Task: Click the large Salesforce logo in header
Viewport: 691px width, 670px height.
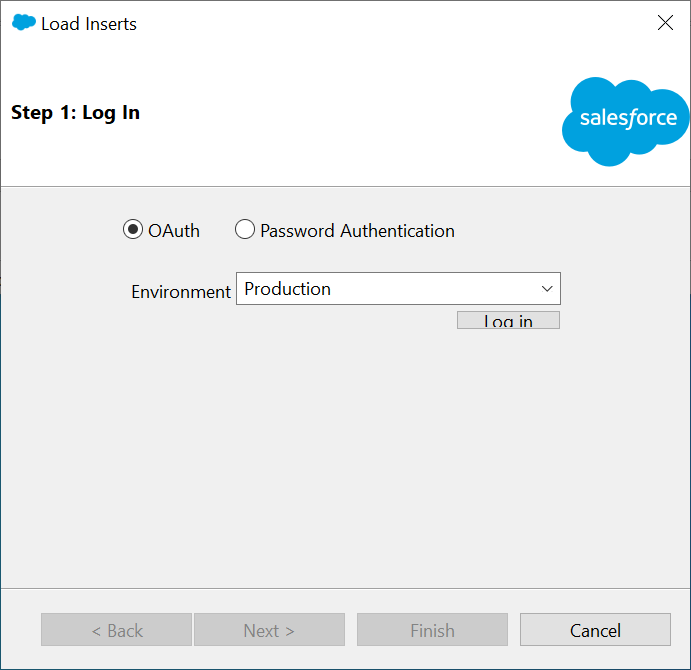Action: point(626,120)
